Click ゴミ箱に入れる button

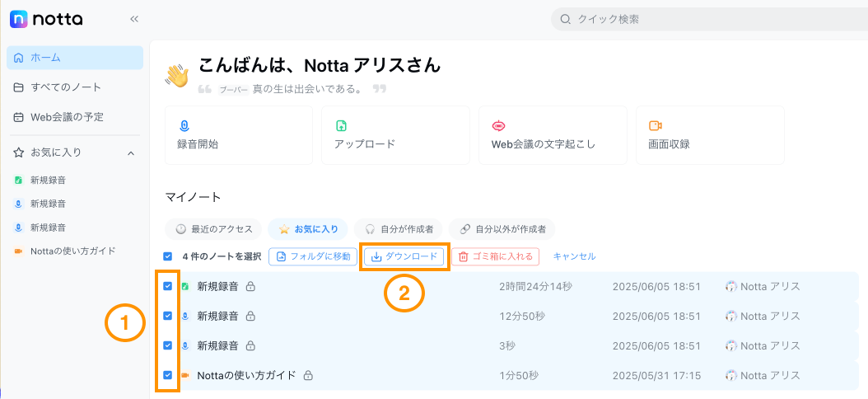(496, 256)
